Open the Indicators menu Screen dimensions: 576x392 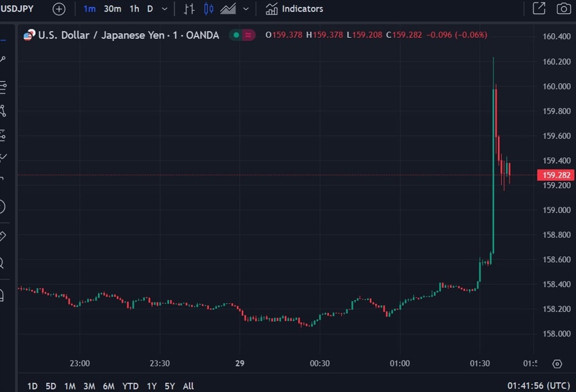coord(294,9)
